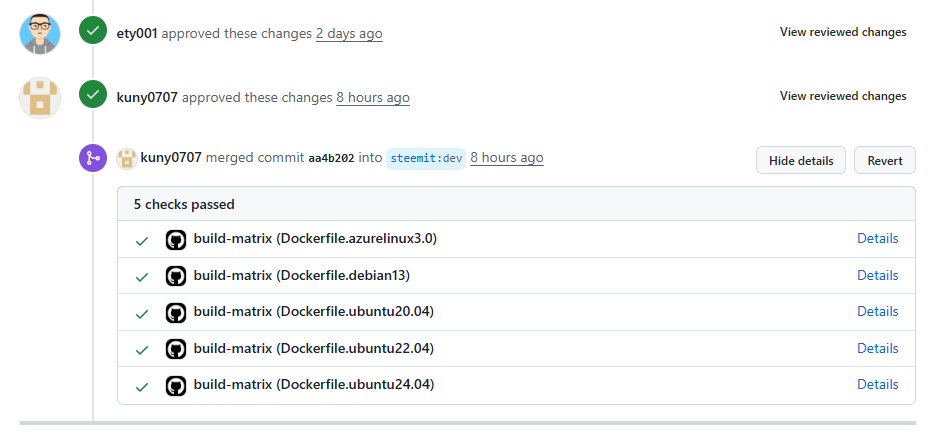Open the steemit:dev branch link
This screenshot has width=941, height=440.
pyautogui.click(x=426, y=158)
